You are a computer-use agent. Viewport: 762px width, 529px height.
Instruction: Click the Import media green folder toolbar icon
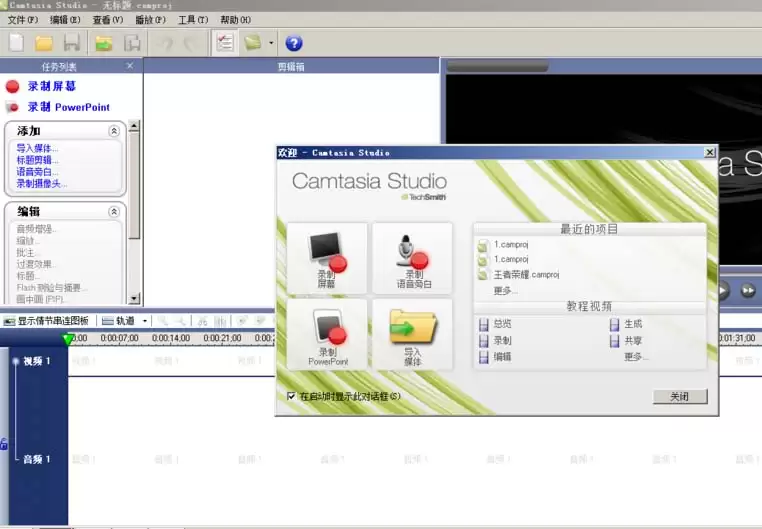pos(104,43)
